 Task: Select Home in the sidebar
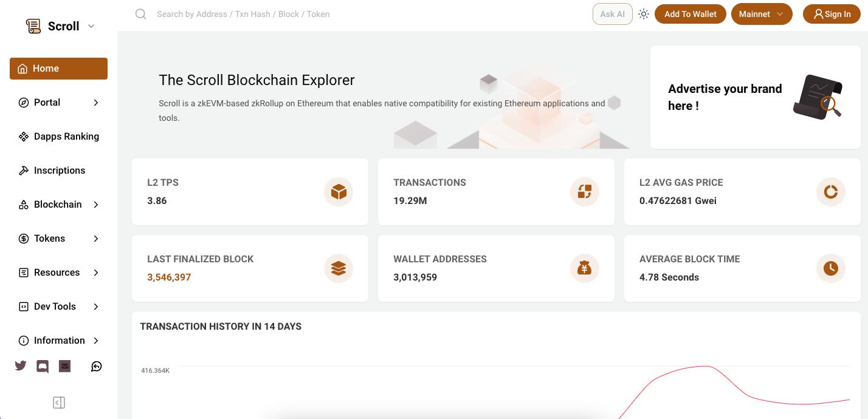click(58, 69)
